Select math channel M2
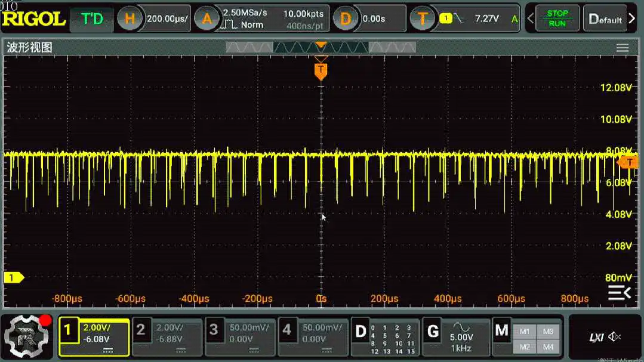This screenshot has width=644, height=362. 525,347
